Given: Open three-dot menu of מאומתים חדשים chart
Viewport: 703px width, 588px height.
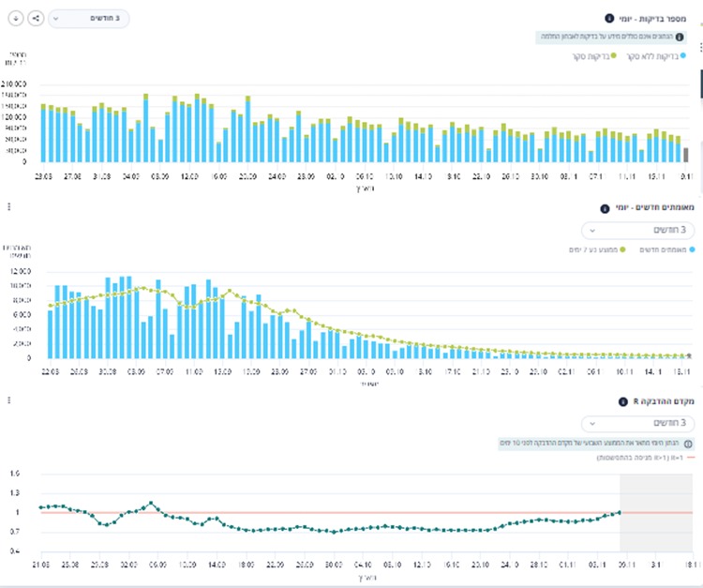Looking at the screenshot, I should point(9,206).
